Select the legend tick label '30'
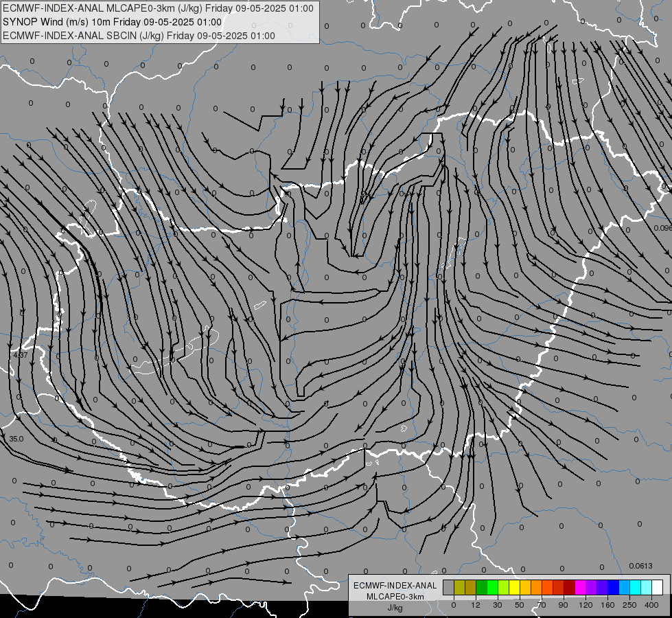 tap(498, 605)
